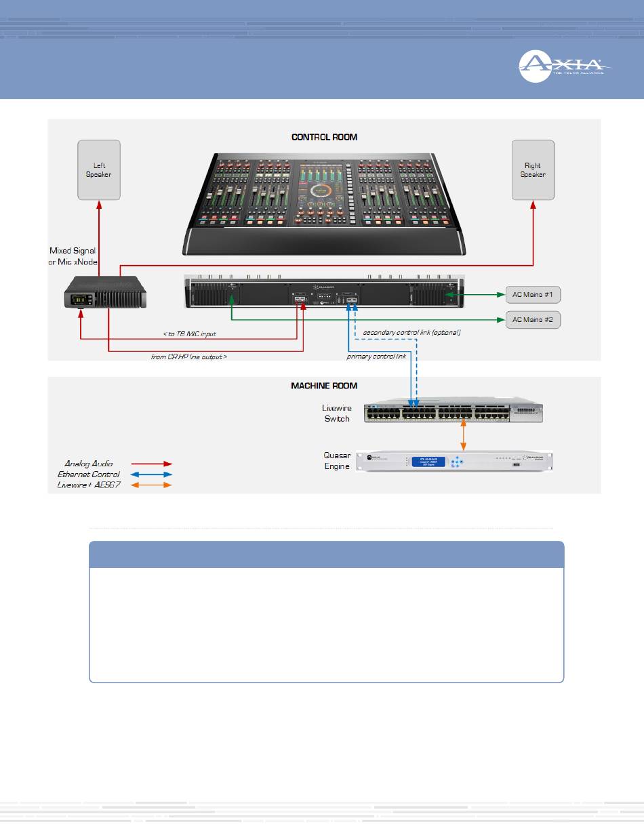Select 'from CR HP line output >' caption
644x833 pixels.
point(188,356)
